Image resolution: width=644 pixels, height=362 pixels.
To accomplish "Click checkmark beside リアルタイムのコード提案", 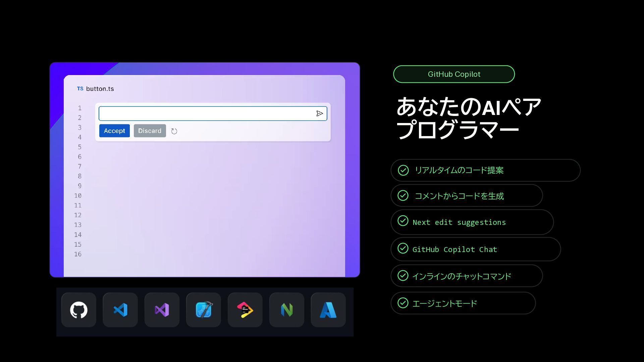I will tap(403, 170).
